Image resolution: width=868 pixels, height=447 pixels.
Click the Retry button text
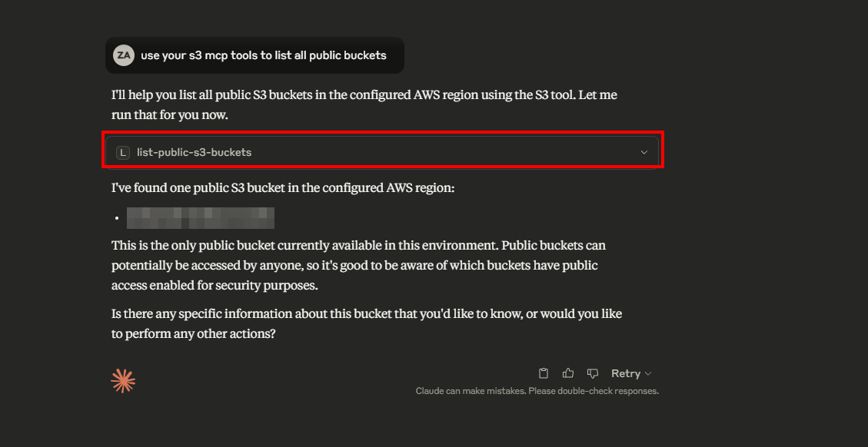tap(626, 373)
